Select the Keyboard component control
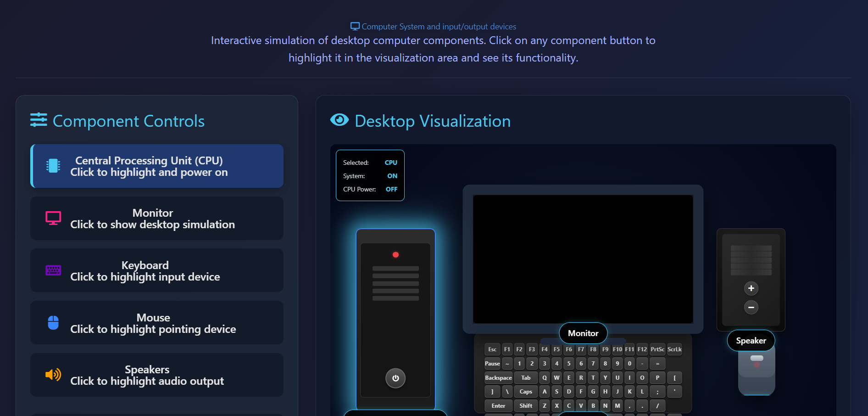 click(x=157, y=270)
